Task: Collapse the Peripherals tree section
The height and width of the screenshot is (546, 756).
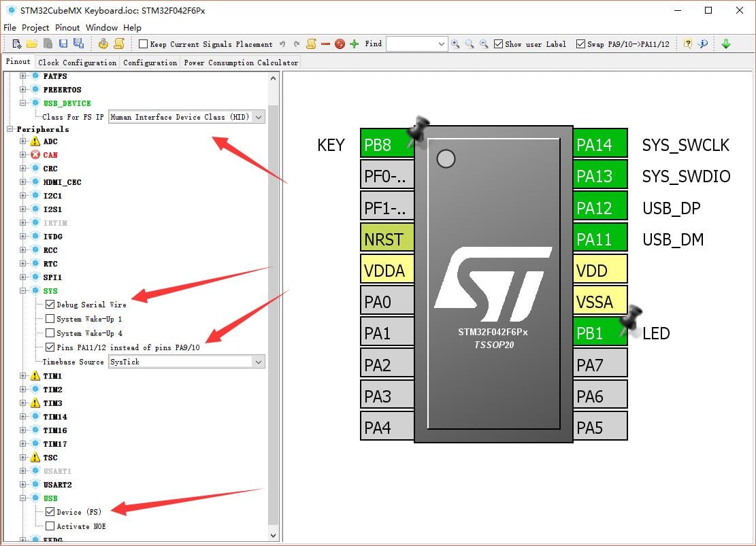Action: tap(10, 129)
